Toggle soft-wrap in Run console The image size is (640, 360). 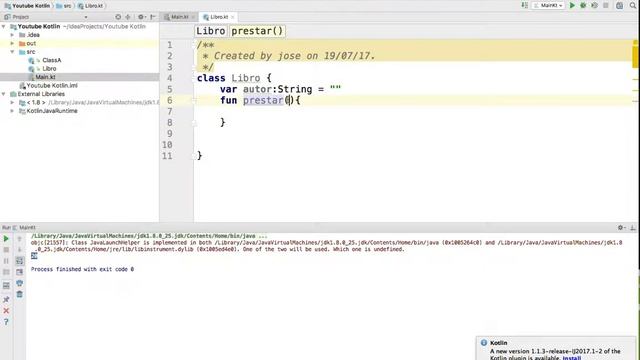pos(19,261)
